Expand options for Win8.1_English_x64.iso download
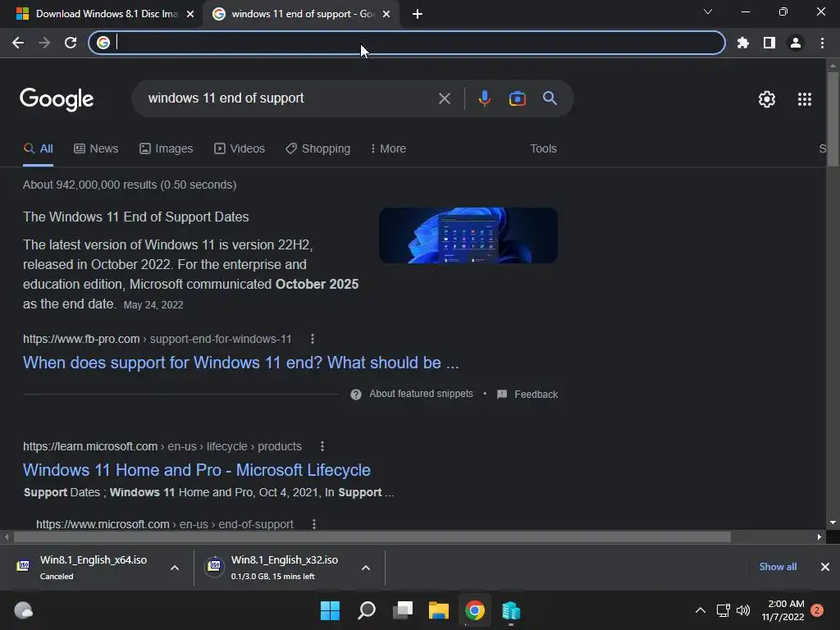This screenshot has width=840, height=630. point(175,568)
